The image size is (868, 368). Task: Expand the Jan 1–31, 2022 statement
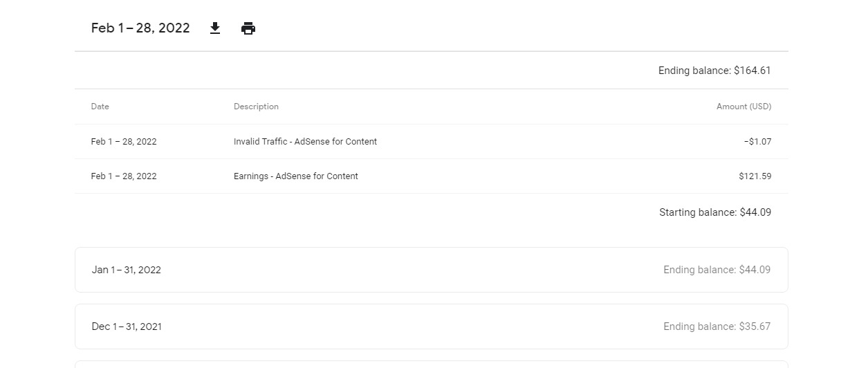click(x=431, y=270)
